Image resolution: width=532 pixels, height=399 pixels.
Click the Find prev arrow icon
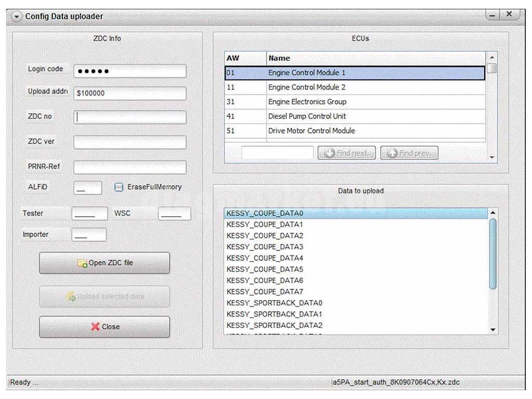tap(392, 153)
